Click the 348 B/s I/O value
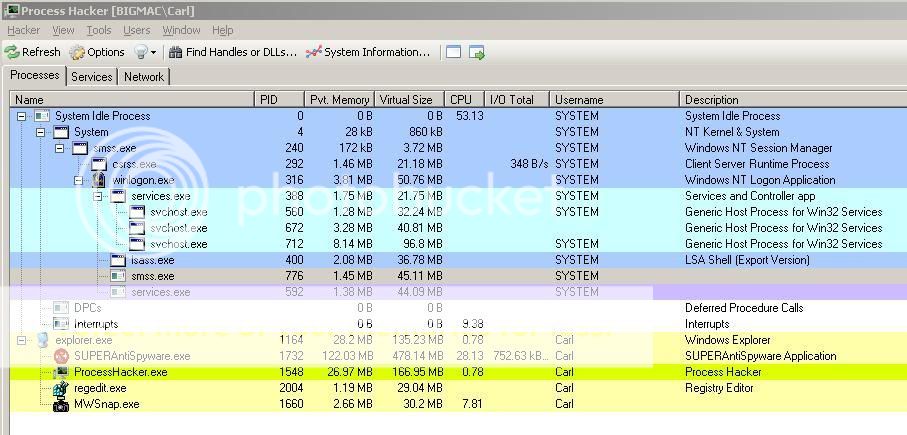Viewport: 907px width, 435px height. click(x=529, y=164)
